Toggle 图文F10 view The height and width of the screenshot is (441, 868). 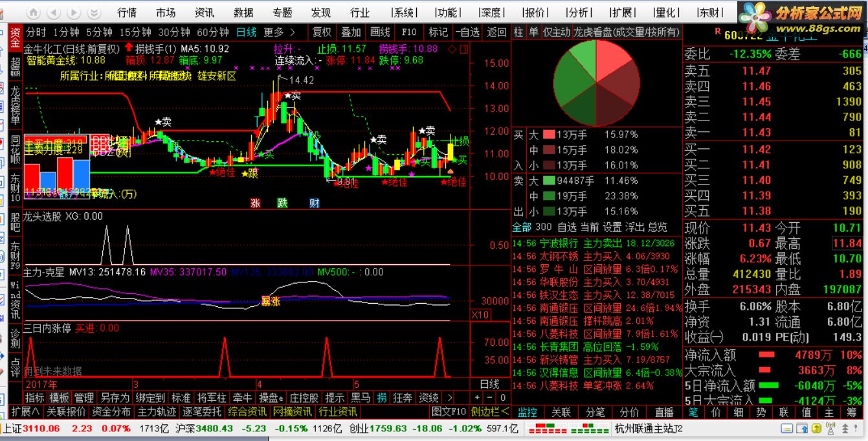click(449, 411)
